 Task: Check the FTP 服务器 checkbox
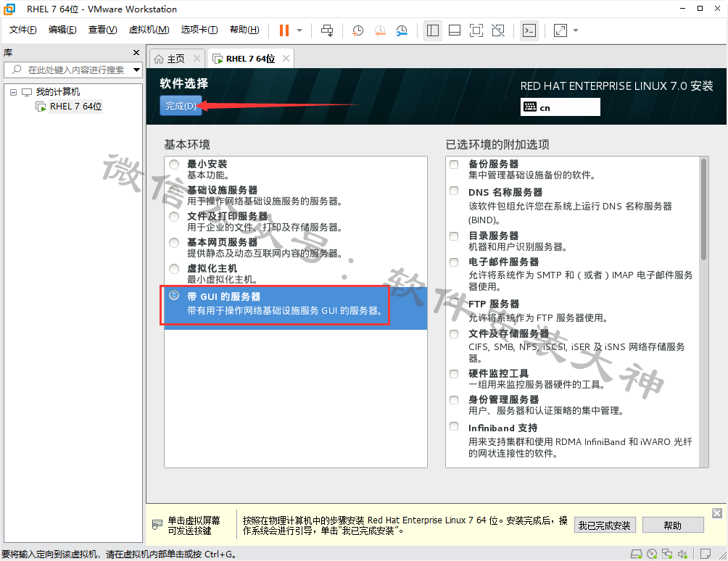(x=454, y=302)
